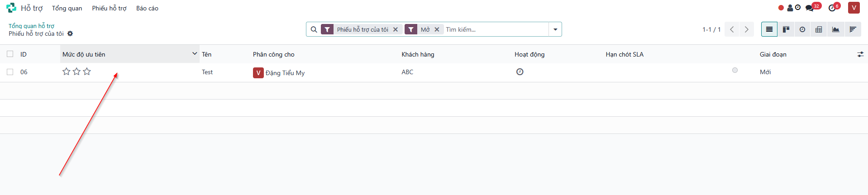Screen dimensions: 868x195
Task: Click the activity clock icon on ticket 06
Action: coord(520,72)
